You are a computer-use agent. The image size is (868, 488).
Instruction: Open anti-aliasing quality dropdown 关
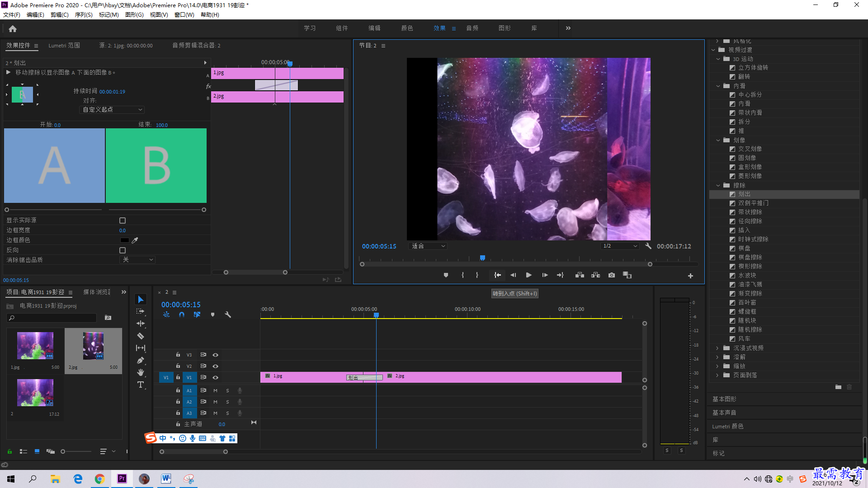pyautogui.click(x=137, y=260)
